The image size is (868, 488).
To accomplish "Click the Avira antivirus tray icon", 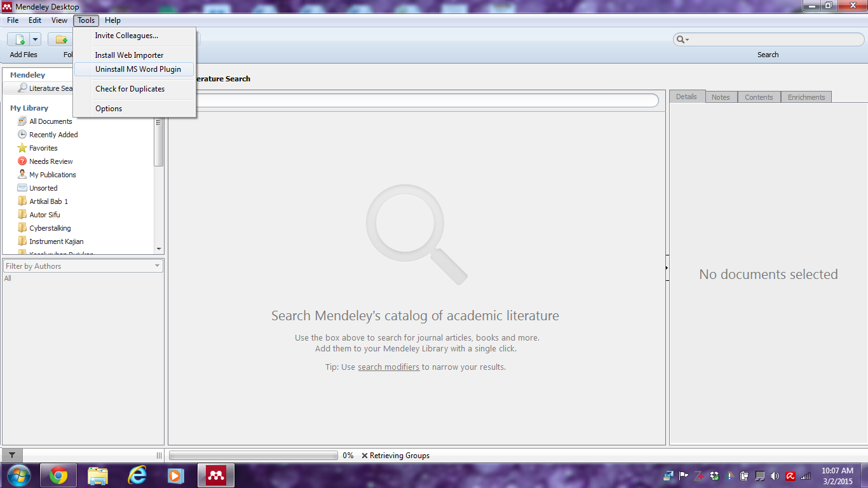I will [x=790, y=476].
